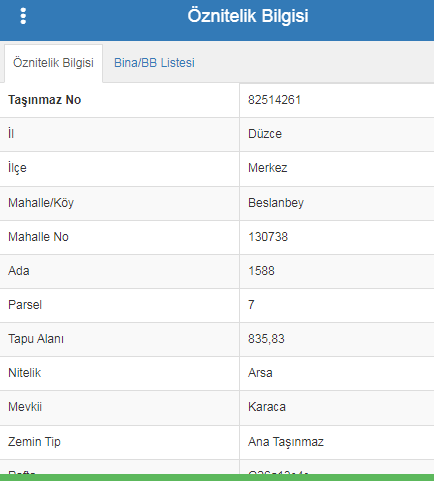Select the Ana Taşınmaz value
The width and height of the screenshot is (434, 481).
pos(286,442)
